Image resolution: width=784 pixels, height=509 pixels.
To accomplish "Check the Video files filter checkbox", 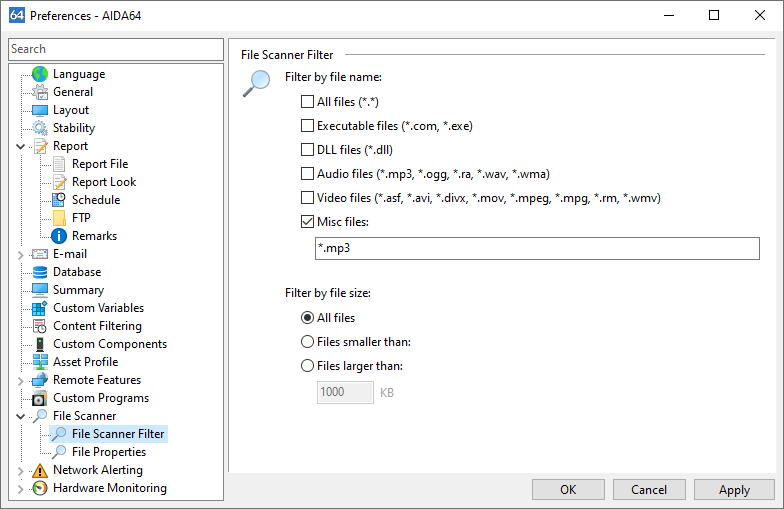I will (x=307, y=198).
